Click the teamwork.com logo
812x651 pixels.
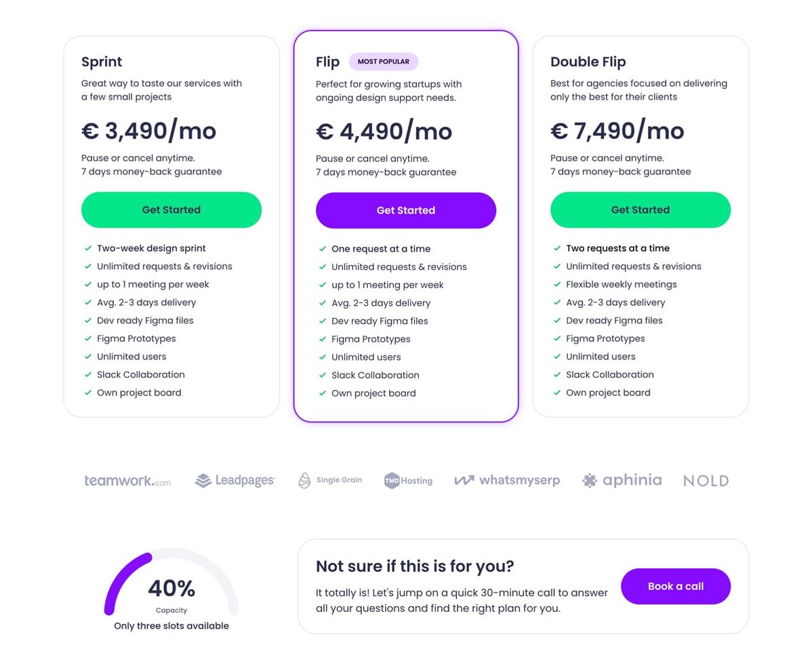[127, 480]
